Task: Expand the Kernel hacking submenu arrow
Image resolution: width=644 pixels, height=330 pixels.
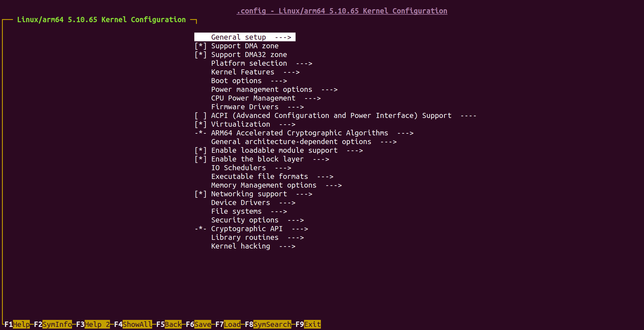Action: coord(287,246)
